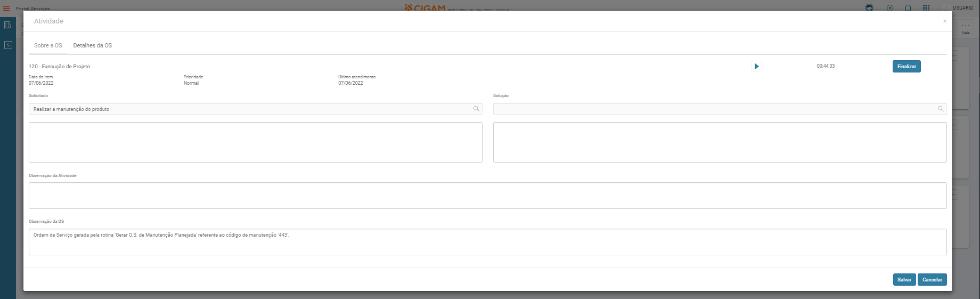Open the USUARIO profile menu
The image size is (980, 299).
click(963, 7)
